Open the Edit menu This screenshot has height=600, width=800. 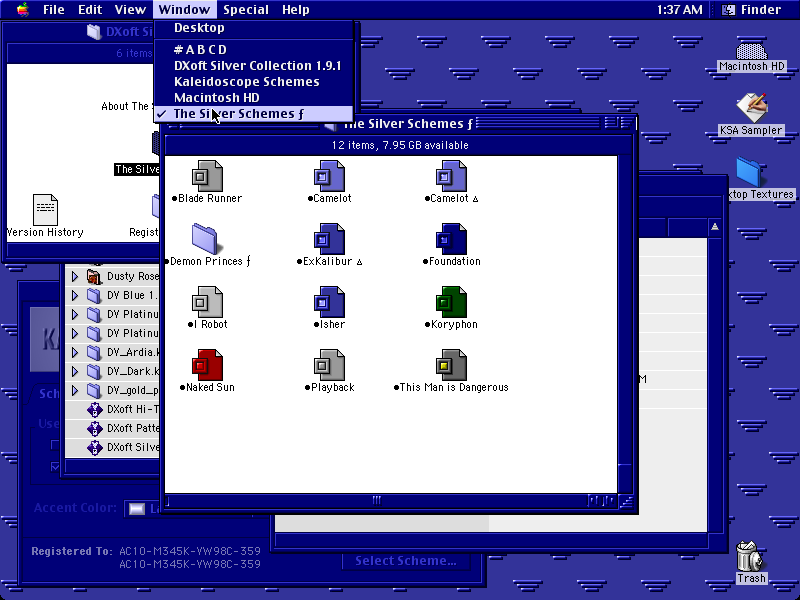[x=90, y=10]
